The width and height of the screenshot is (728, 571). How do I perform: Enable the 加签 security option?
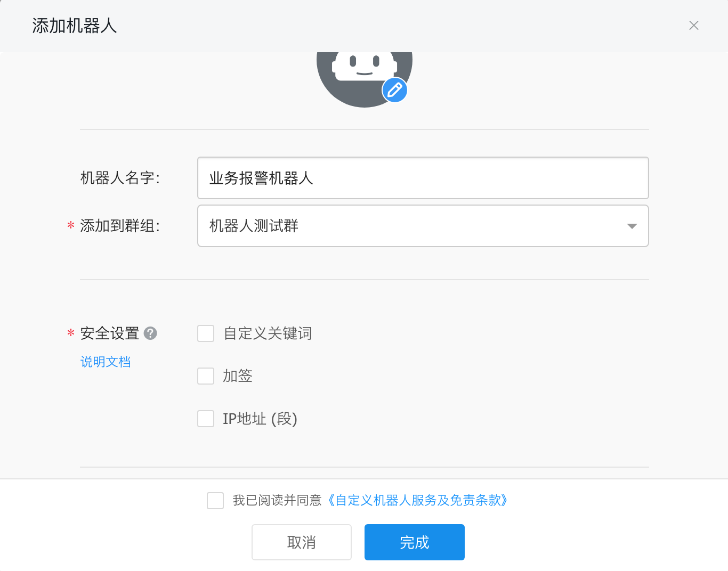[206, 376]
